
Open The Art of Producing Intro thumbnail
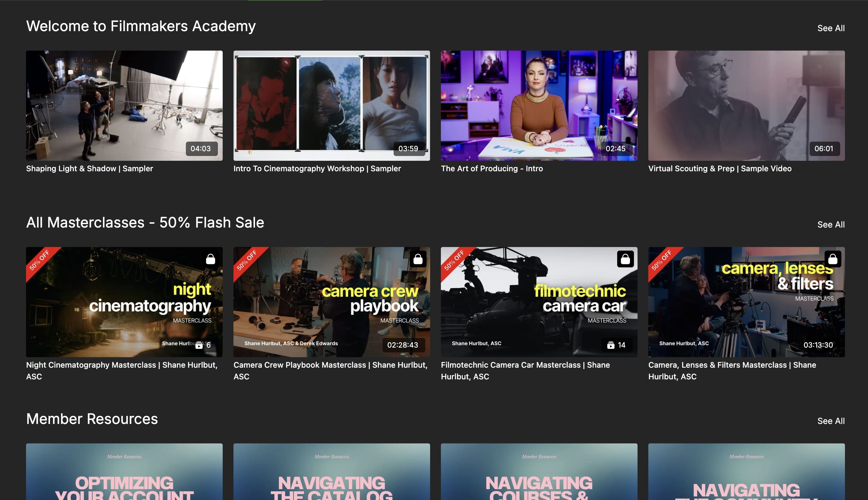pyautogui.click(x=539, y=106)
